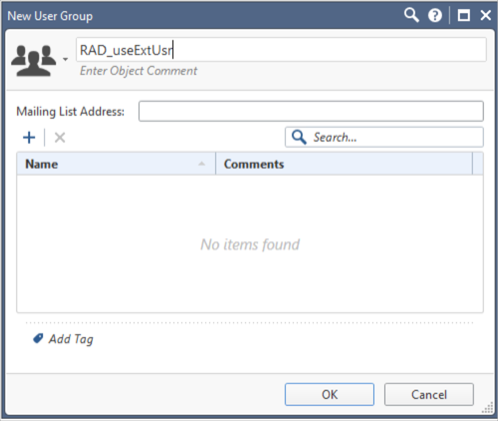The height and width of the screenshot is (421, 498).
Task: Open help via the question mark icon
Action: 435,15
